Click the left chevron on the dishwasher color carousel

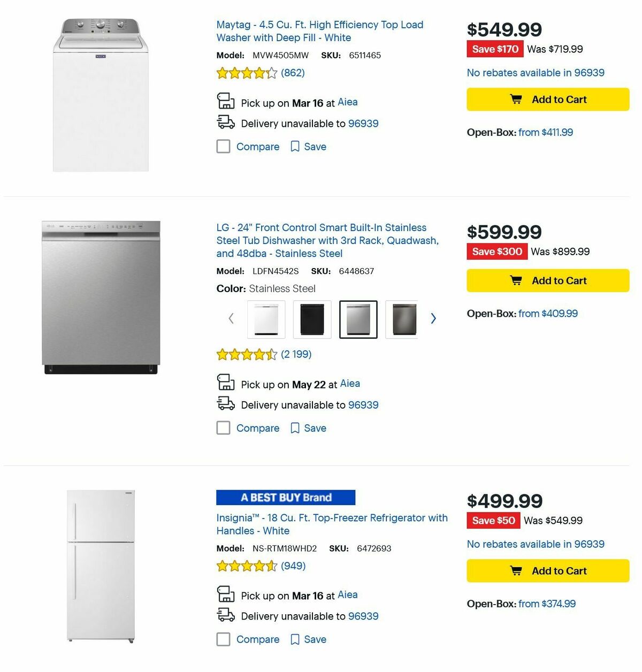231,318
